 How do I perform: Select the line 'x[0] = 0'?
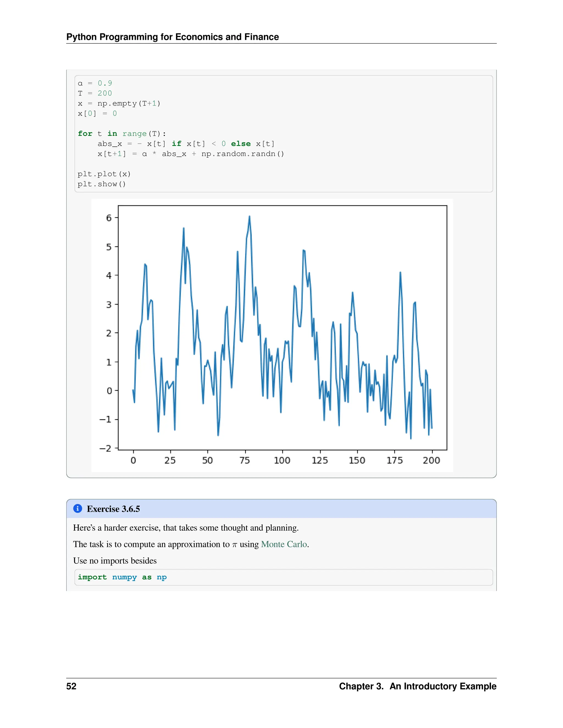point(97,113)
